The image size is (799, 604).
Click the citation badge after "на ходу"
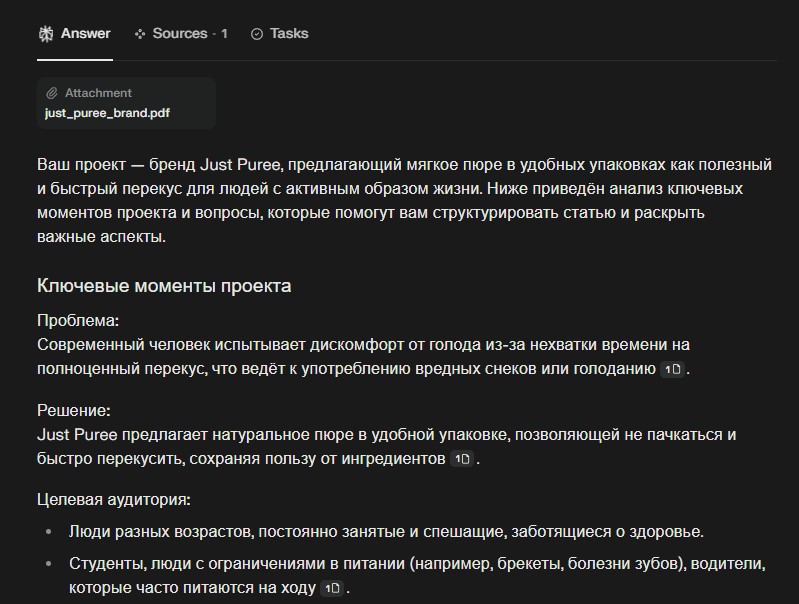click(333, 588)
